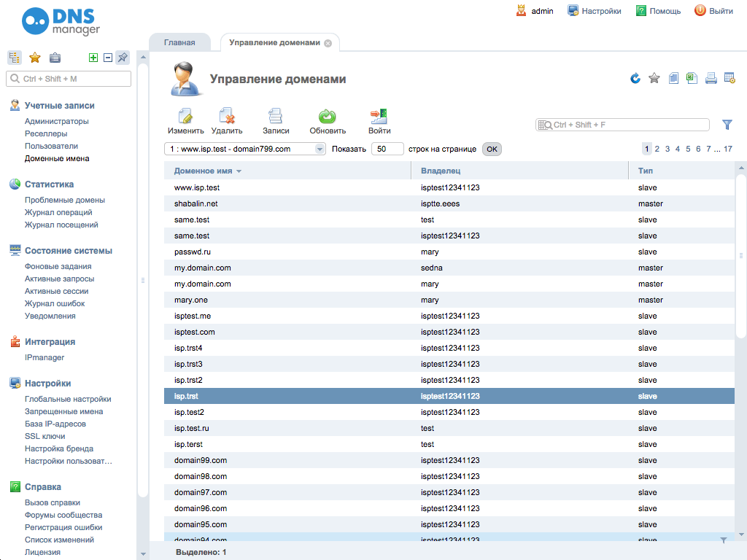Switch to the Главная tab
The image size is (747, 560).
[x=179, y=43]
